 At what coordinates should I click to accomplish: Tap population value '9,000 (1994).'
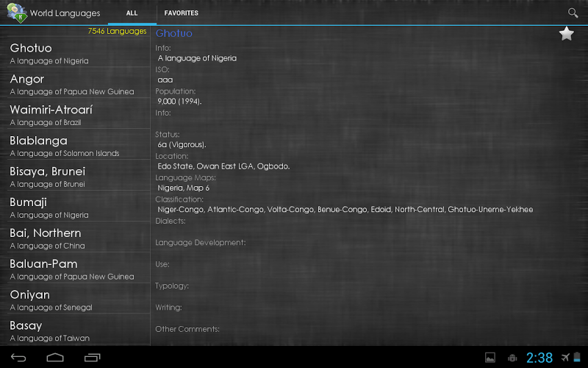coord(179,102)
